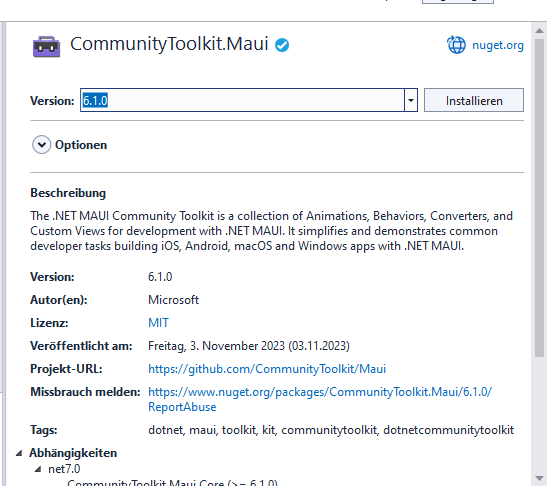Click the vertical scrollbar thumb

pos(539,197)
